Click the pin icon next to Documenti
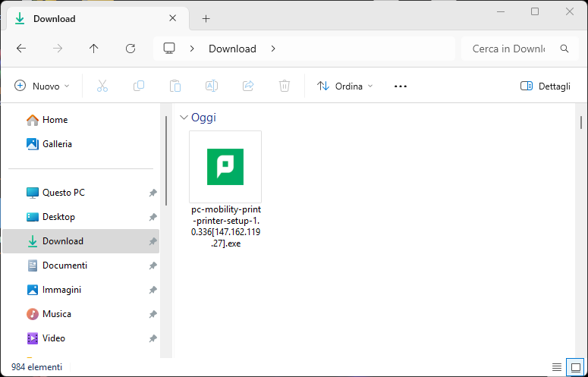 (153, 265)
